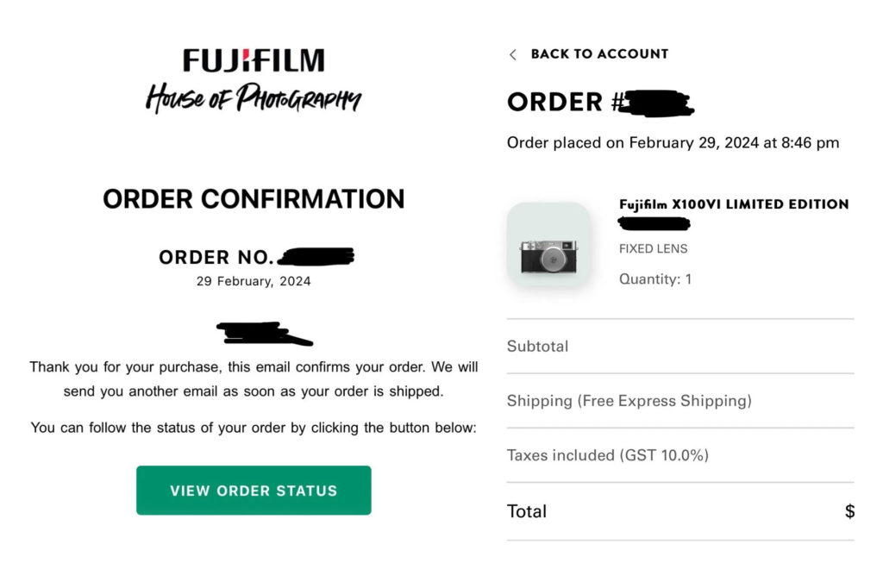Open the Fujifilm X100VI LIMITED EDITION product link
The height and width of the screenshot is (588, 883).
(x=732, y=204)
